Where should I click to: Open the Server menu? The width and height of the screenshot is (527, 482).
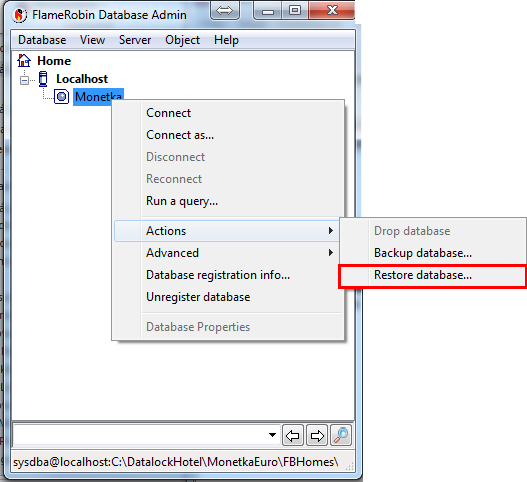[x=135, y=40]
